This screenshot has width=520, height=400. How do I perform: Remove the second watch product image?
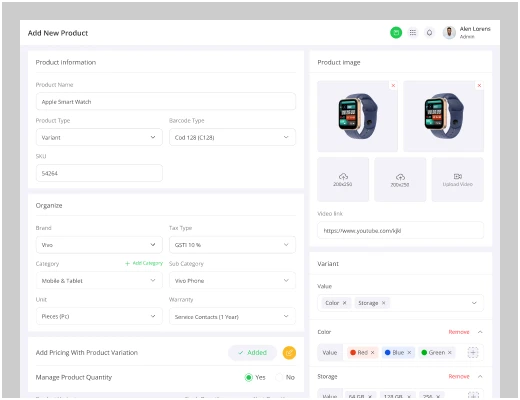coord(479,86)
